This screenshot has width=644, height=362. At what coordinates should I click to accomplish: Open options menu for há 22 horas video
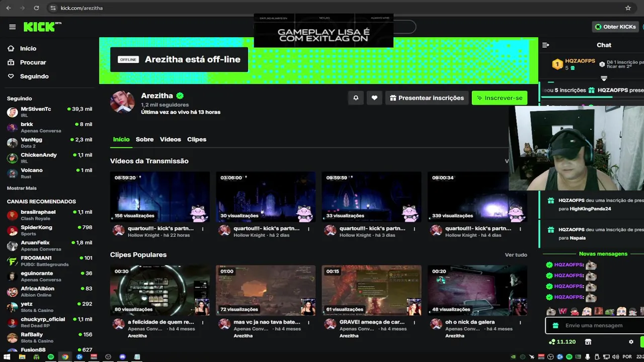[203, 229]
